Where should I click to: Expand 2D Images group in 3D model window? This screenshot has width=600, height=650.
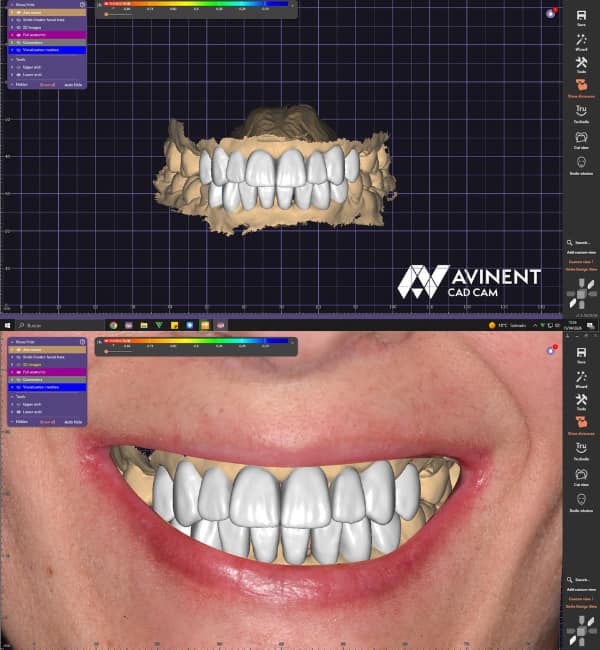point(12,27)
